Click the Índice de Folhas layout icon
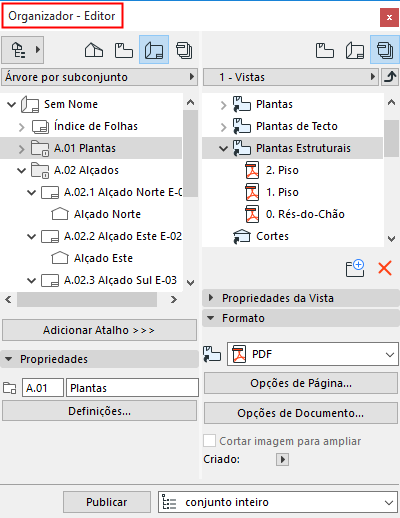400x518 pixels. coord(40,127)
